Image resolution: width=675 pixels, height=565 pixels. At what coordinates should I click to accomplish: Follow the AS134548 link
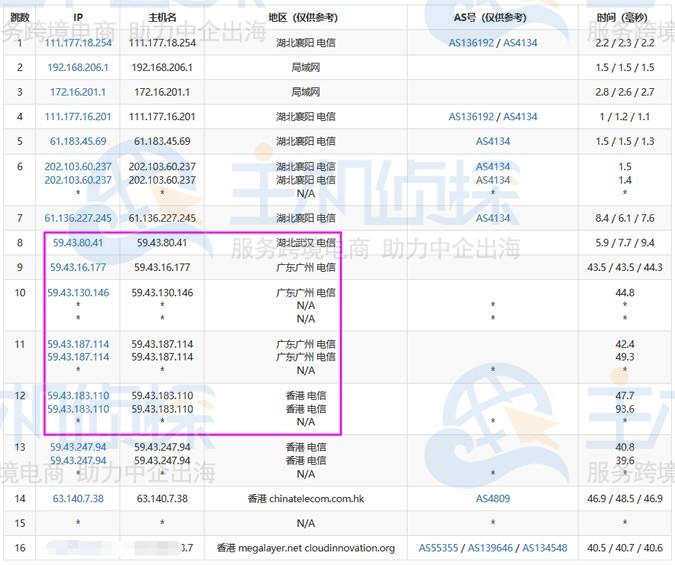(x=545, y=548)
